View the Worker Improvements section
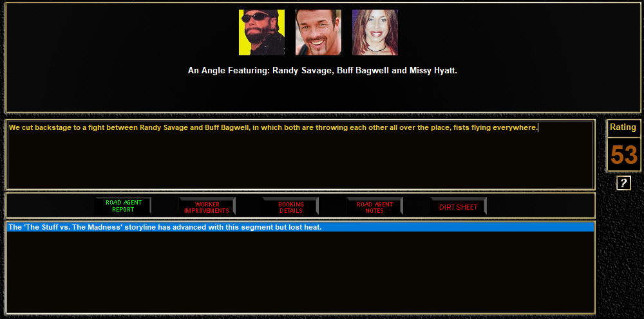This screenshot has height=319, width=644. [x=207, y=207]
